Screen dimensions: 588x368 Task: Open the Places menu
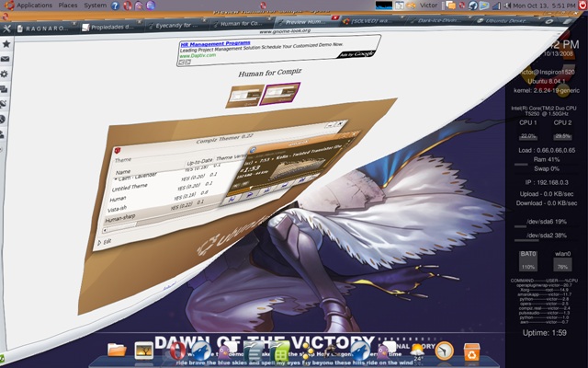pyautogui.click(x=68, y=6)
